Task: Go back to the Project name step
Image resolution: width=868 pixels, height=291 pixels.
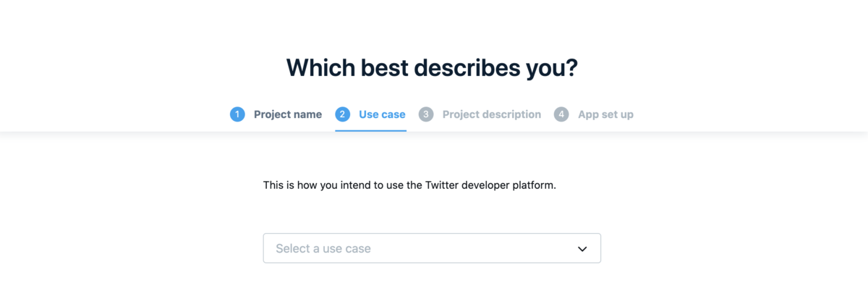Action: [287, 114]
